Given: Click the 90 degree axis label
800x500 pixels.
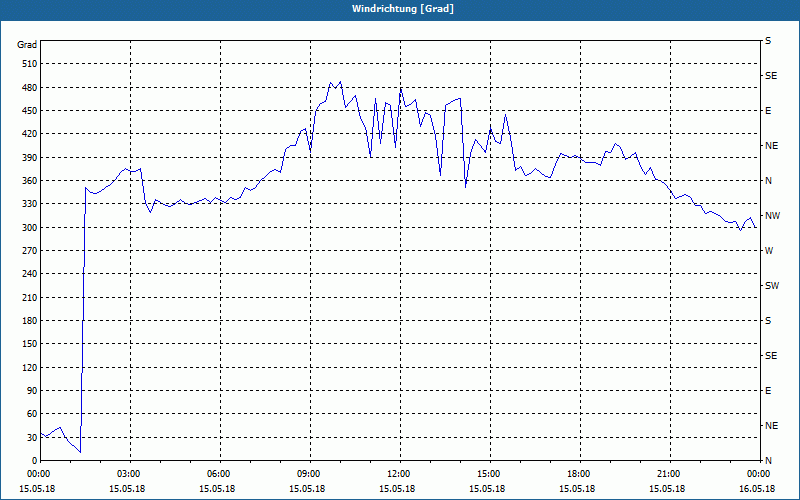Looking at the screenshot, I should click(x=32, y=391).
